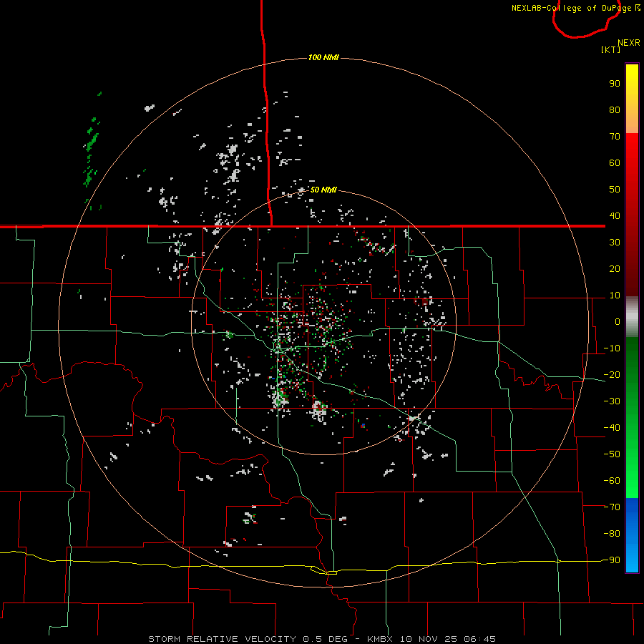Click the 06:45 timestamp in footer
Viewport: 644px width, 644px height.
tap(479, 639)
